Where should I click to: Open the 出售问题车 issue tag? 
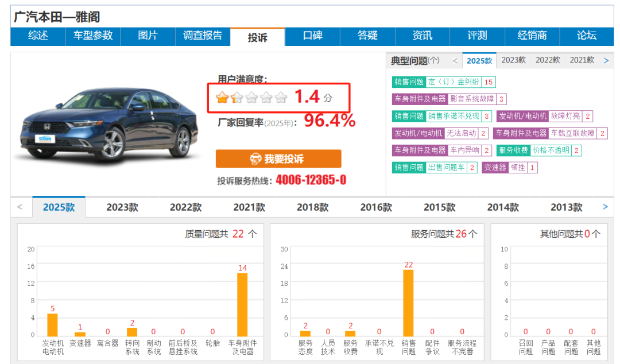[435, 168]
